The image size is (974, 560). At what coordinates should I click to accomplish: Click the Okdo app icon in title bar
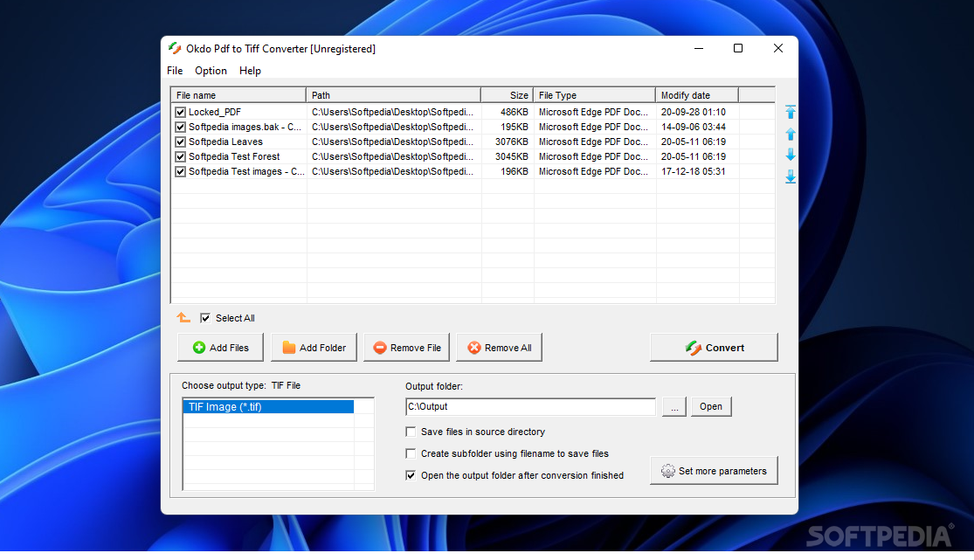[x=175, y=48]
